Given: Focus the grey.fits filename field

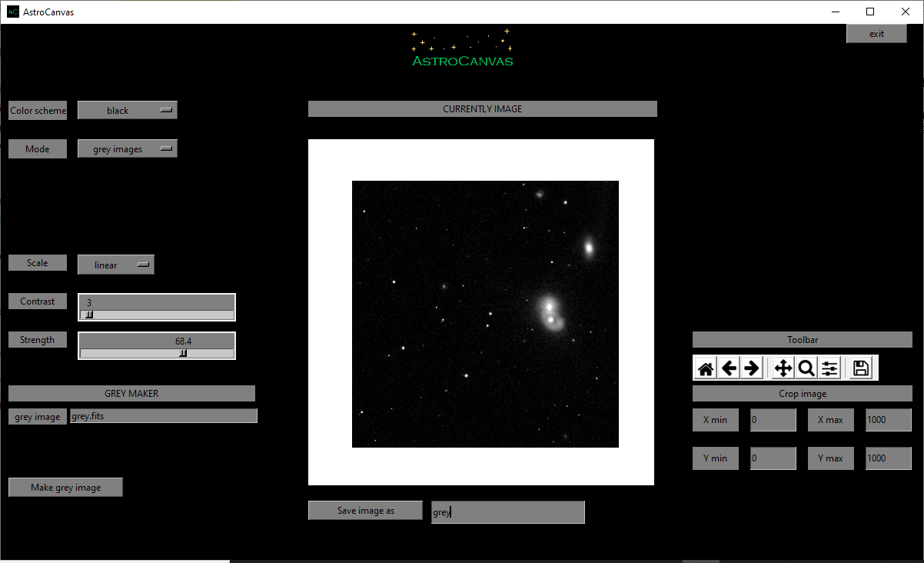Looking at the screenshot, I should click(164, 415).
